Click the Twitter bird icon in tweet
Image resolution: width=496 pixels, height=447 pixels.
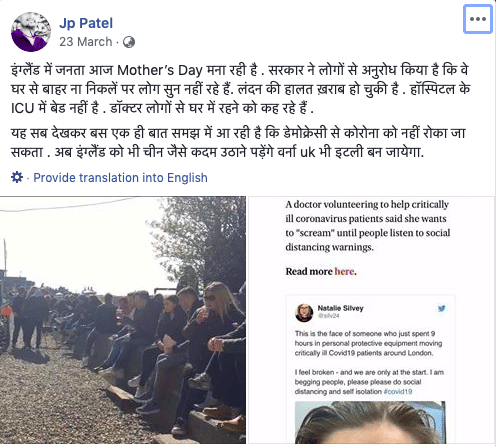(442, 308)
